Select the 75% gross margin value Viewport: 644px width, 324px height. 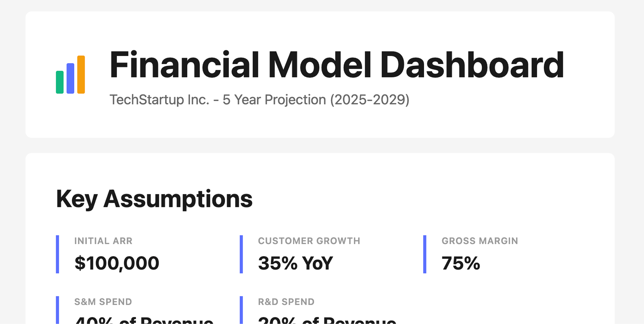click(x=461, y=263)
